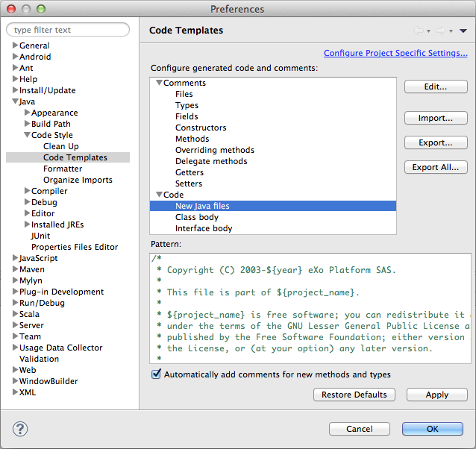Click the back navigation arrow icon

tap(419, 31)
